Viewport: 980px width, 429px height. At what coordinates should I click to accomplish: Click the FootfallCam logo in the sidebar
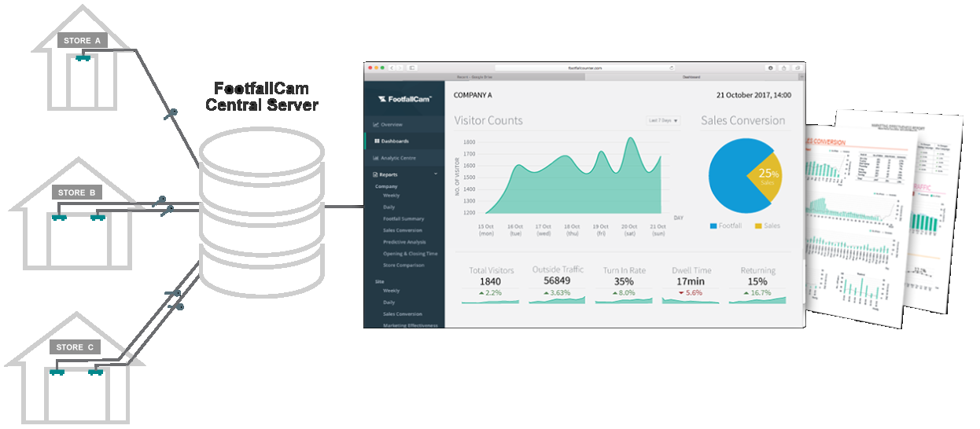tap(404, 99)
